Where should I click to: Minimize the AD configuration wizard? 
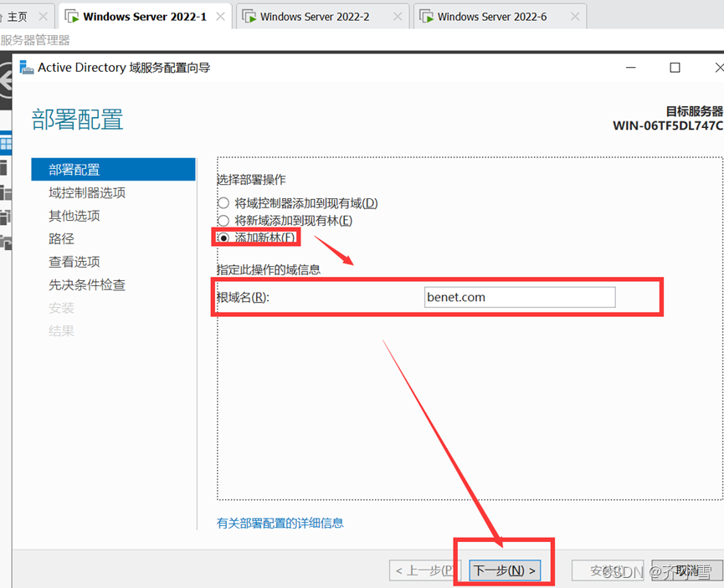pyautogui.click(x=631, y=68)
